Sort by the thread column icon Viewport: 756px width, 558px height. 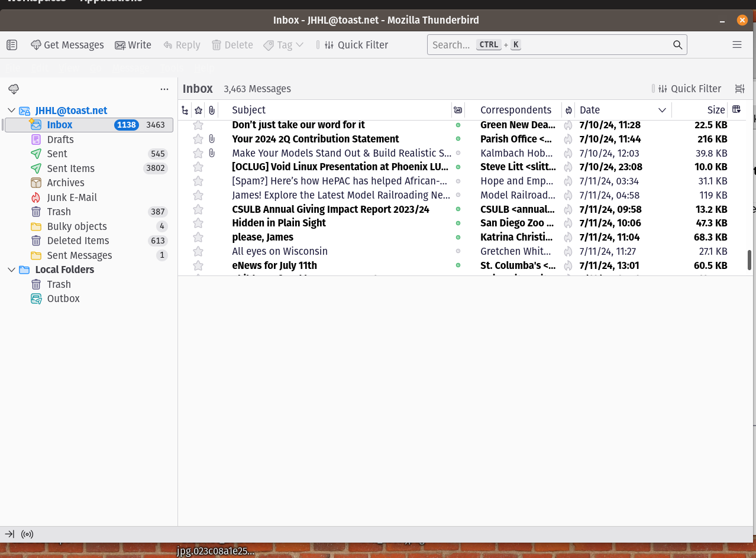[x=185, y=110]
